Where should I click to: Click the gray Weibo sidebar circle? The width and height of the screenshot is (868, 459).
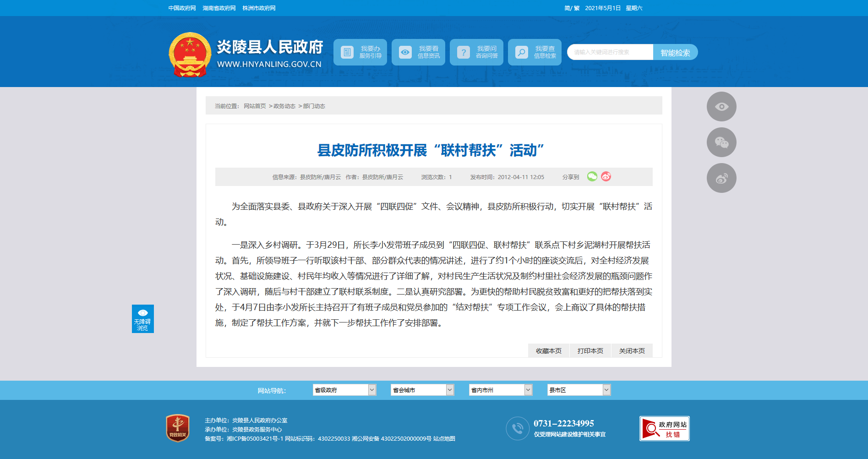pyautogui.click(x=721, y=178)
